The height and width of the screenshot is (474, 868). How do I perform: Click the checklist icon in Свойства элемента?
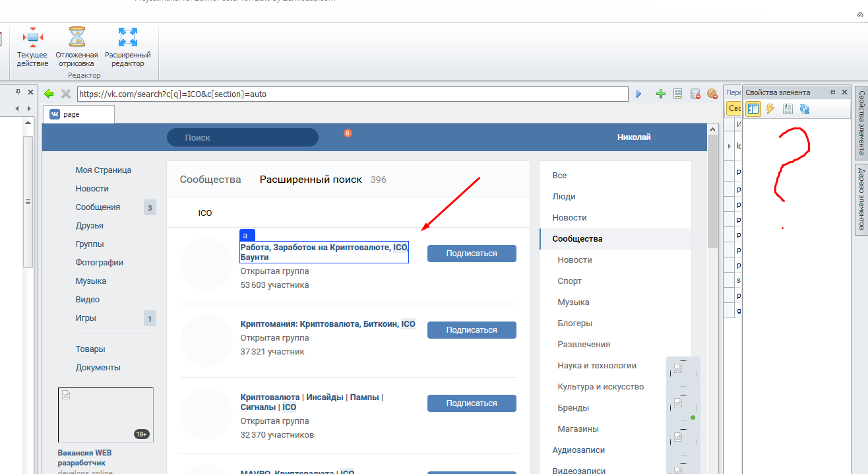click(x=788, y=109)
